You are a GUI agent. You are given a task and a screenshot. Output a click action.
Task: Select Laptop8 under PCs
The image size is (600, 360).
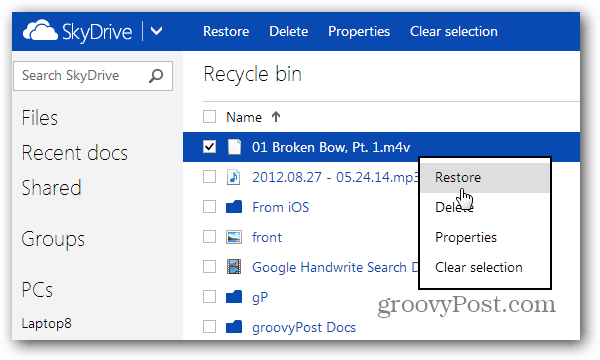coord(47,324)
